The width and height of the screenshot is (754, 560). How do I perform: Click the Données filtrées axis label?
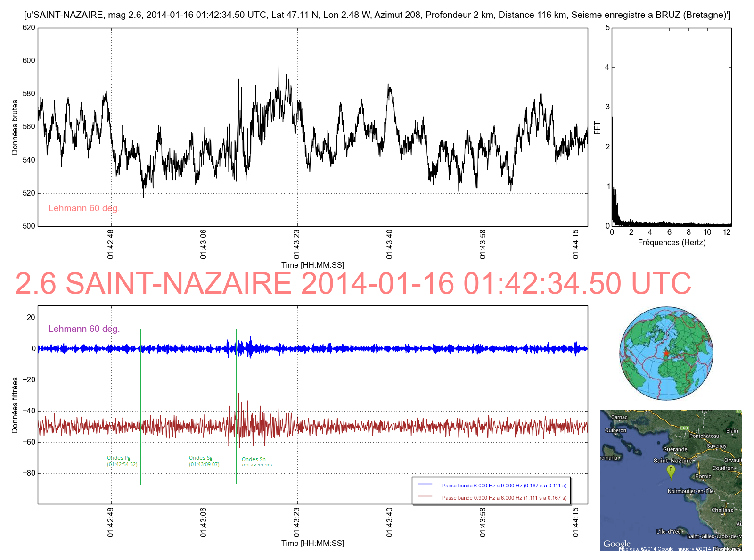[15, 405]
